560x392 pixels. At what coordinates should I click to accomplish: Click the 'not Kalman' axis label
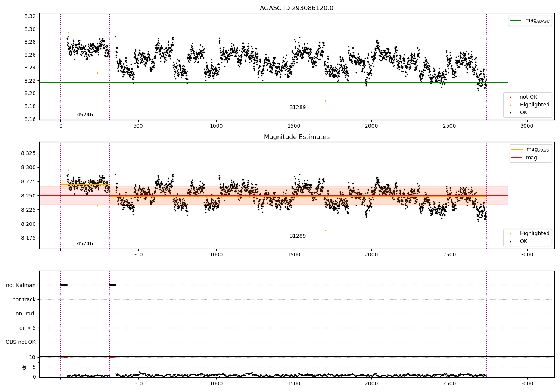click(x=21, y=286)
